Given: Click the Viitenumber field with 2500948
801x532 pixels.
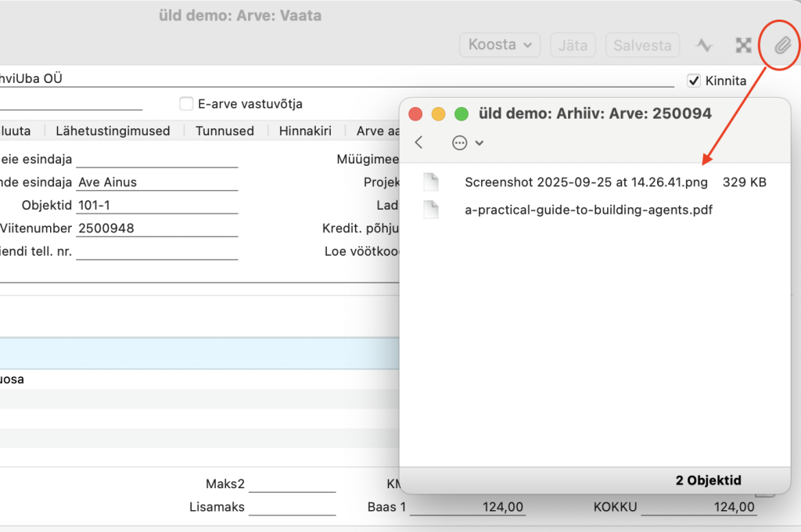Looking at the screenshot, I should tap(156, 228).
